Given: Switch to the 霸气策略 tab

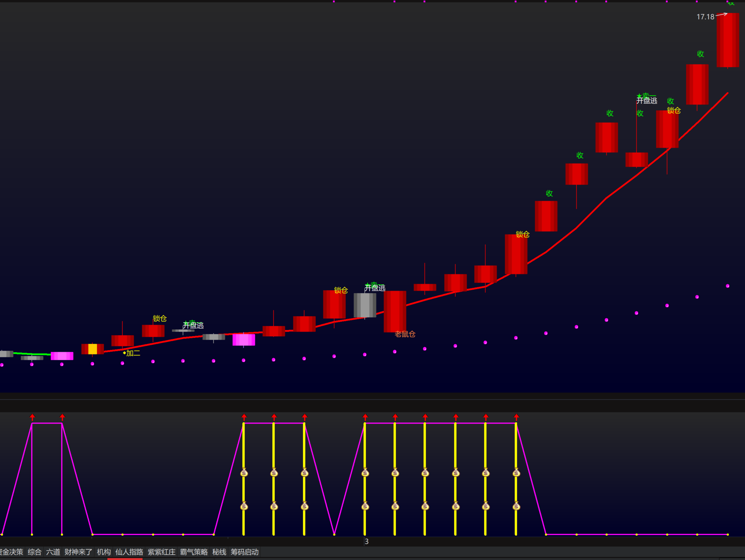Looking at the screenshot, I should [194, 552].
